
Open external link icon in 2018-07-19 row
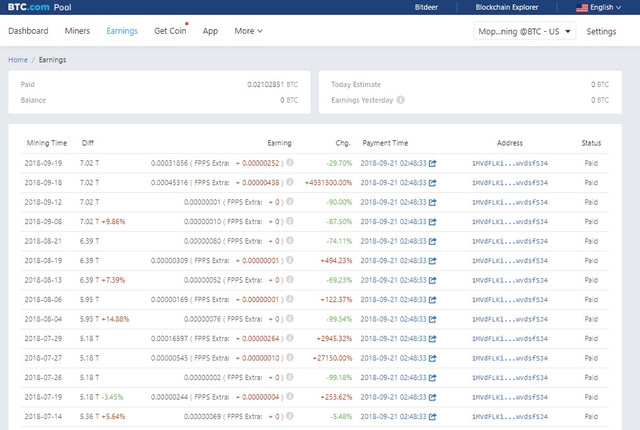point(433,397)
